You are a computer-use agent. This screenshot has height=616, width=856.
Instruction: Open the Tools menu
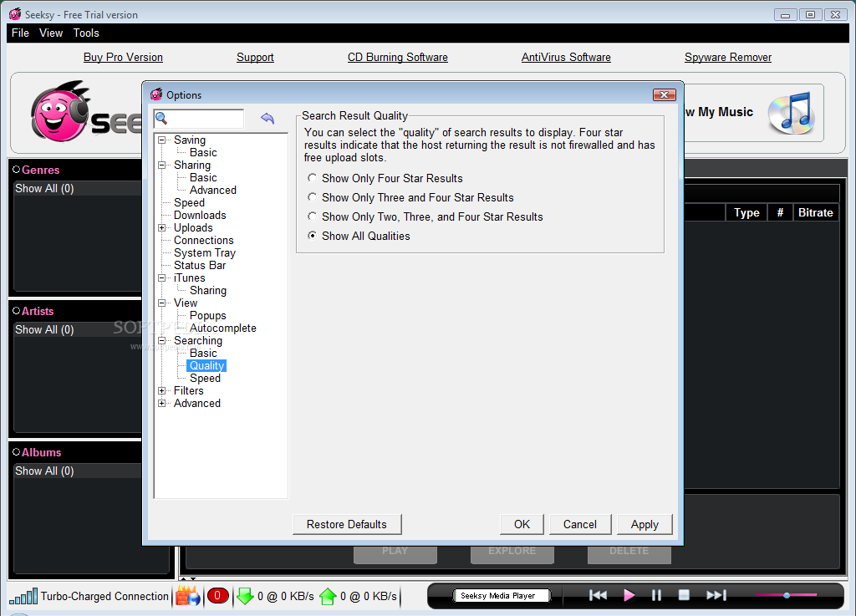[86, 33]
